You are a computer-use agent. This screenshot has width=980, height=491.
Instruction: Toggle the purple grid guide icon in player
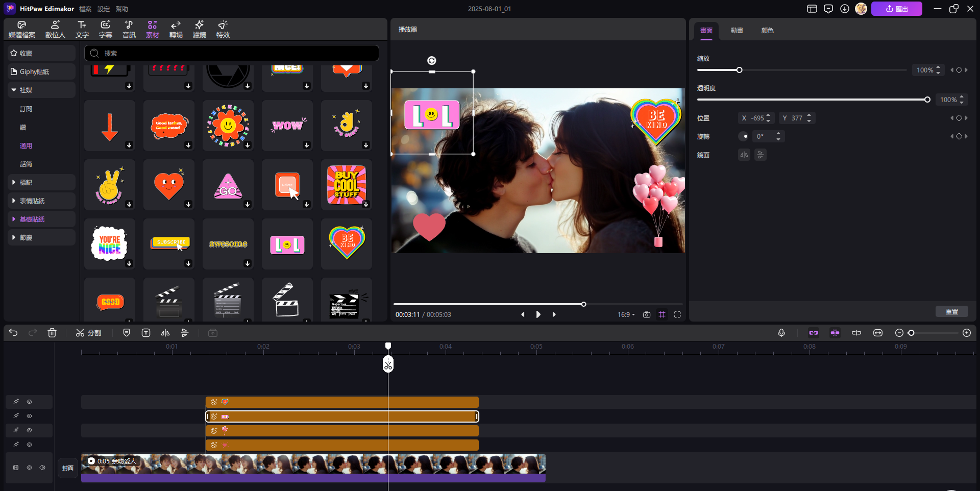coord(662,314)
